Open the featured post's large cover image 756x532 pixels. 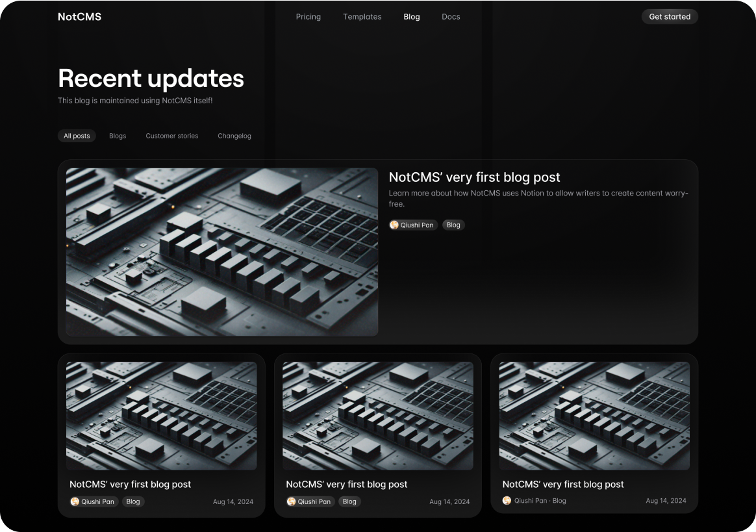[x=222, y=252]
